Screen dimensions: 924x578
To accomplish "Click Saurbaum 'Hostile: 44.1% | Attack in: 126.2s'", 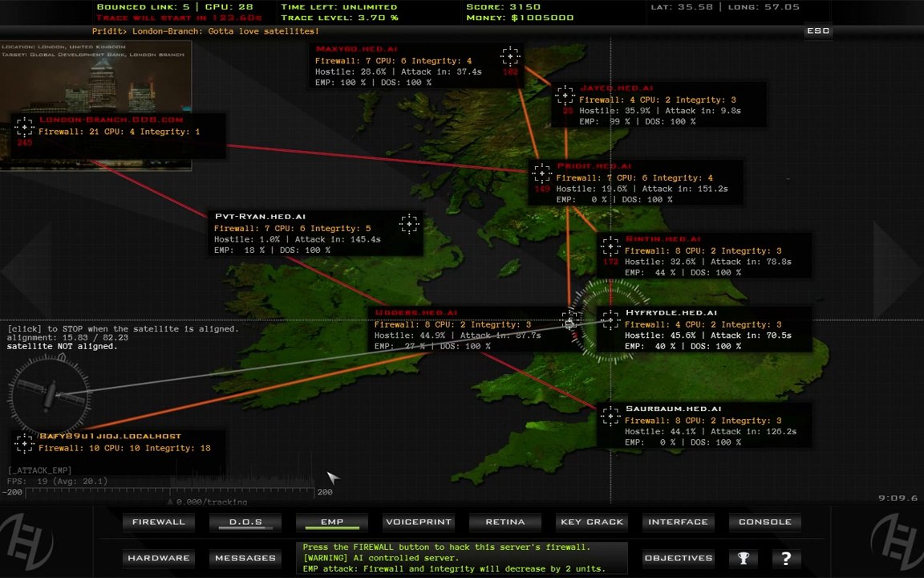I will point(710,432).
